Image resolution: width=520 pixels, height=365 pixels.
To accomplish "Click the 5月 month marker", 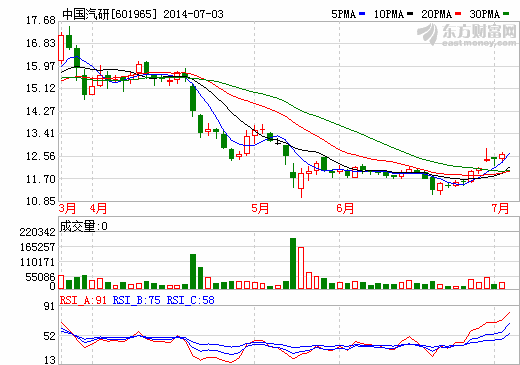I will coord(260,209).
